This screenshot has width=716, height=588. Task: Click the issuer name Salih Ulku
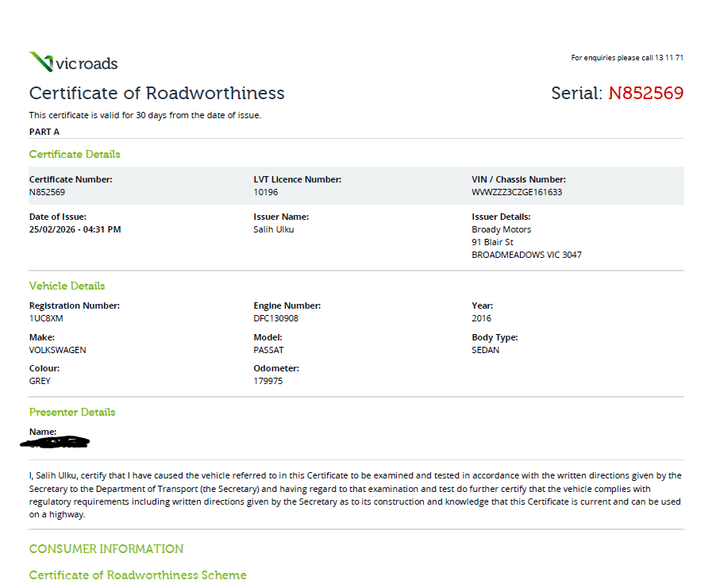pos(274,229)
